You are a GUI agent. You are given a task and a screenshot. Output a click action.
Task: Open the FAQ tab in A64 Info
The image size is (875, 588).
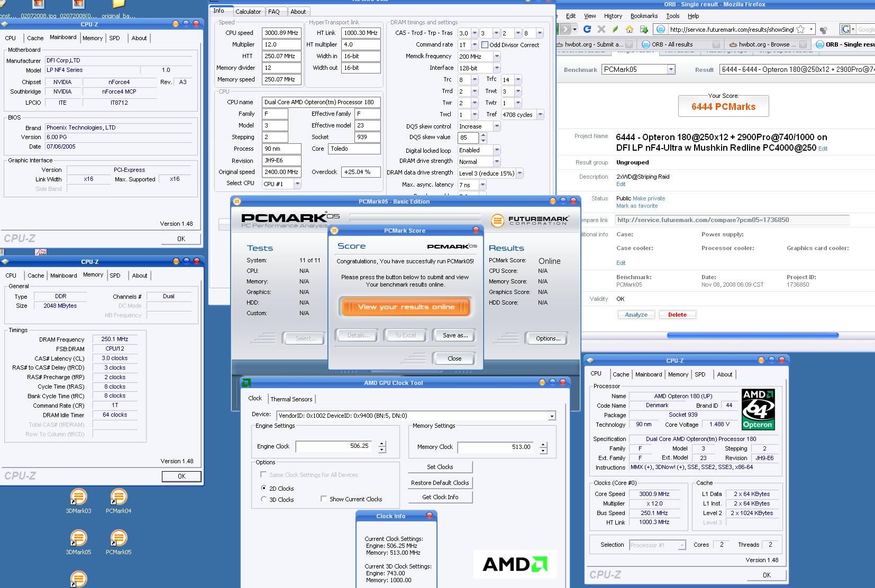coord(274,12)
